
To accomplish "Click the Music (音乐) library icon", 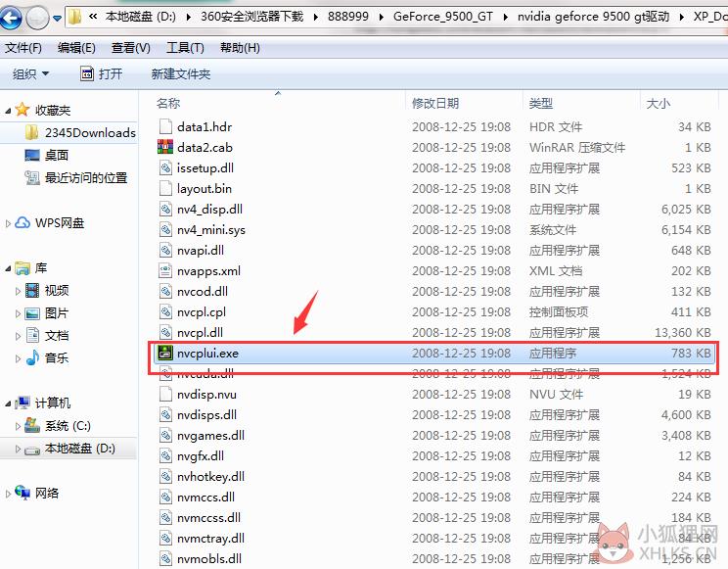I will coord(32,357).
